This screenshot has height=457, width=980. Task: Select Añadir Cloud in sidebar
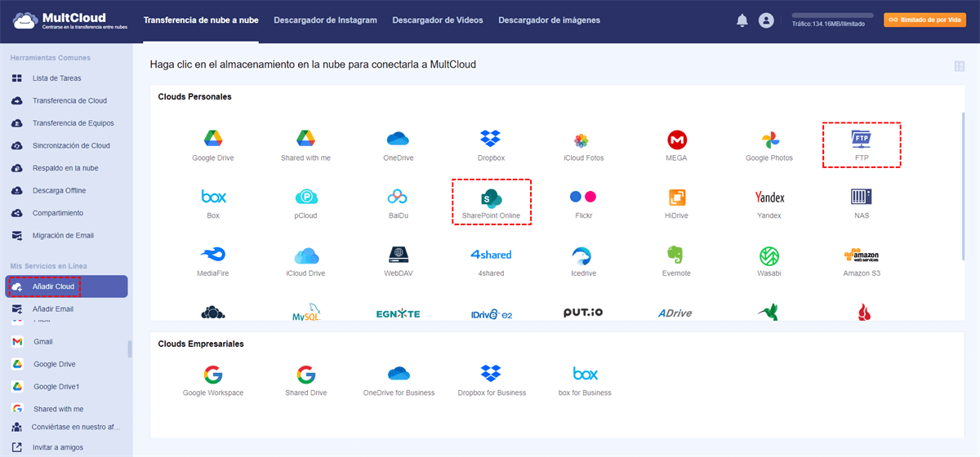click(66, 286)
